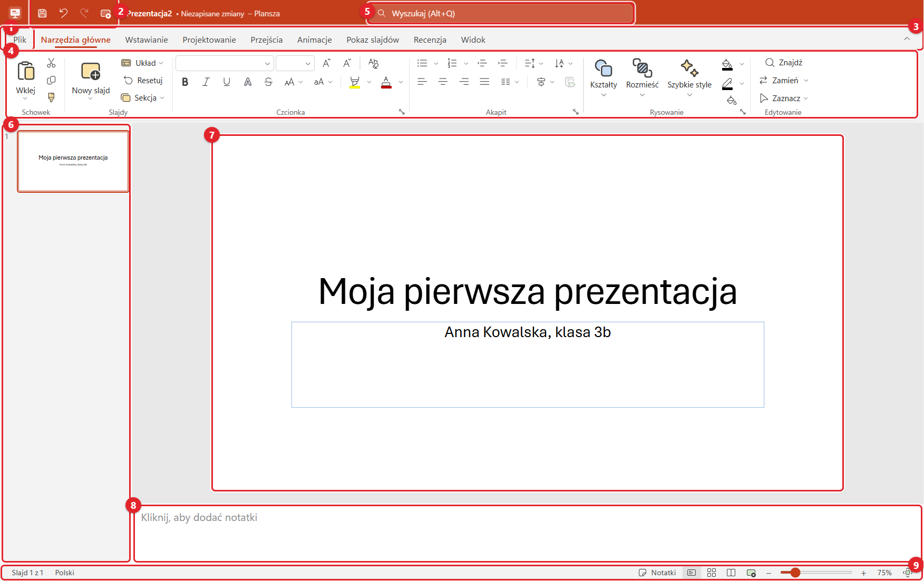Toggle italic formatting
Image resolution: width=924 pixels, height=581 pixels.
206,82
